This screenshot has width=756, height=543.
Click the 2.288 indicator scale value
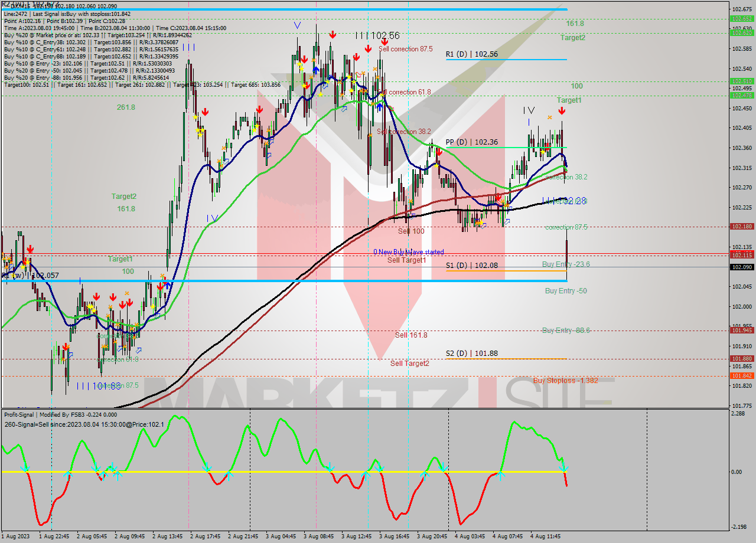tap(738, 414)
